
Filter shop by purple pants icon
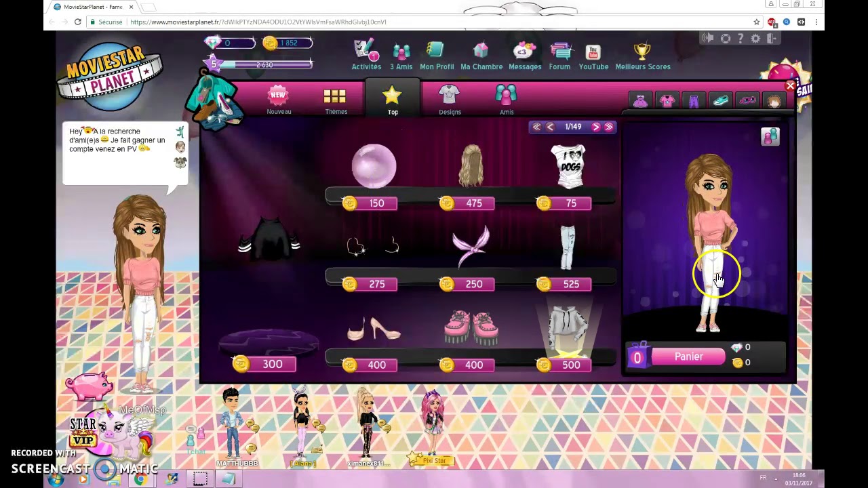coord(694,101)
